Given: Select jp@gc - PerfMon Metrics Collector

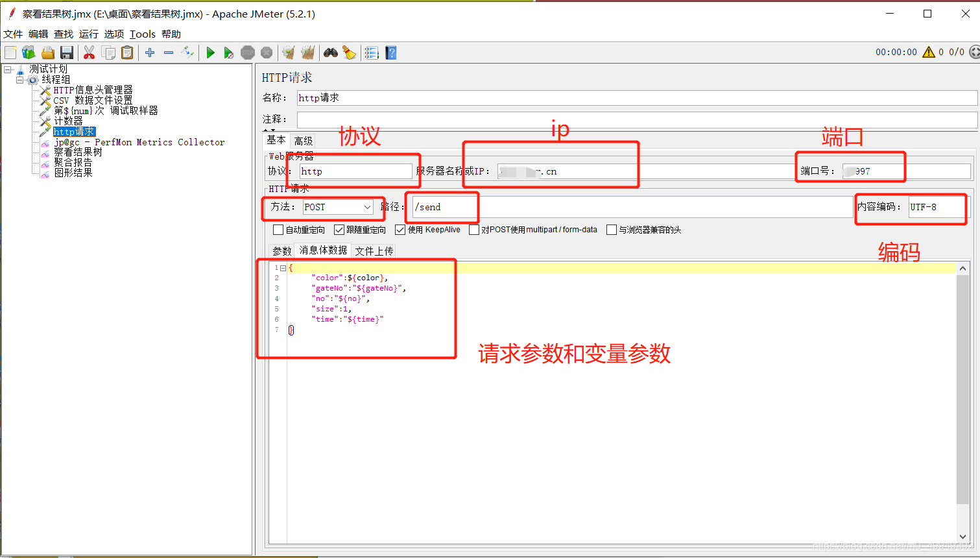Looking at the screenshot, I should (139, 142).
